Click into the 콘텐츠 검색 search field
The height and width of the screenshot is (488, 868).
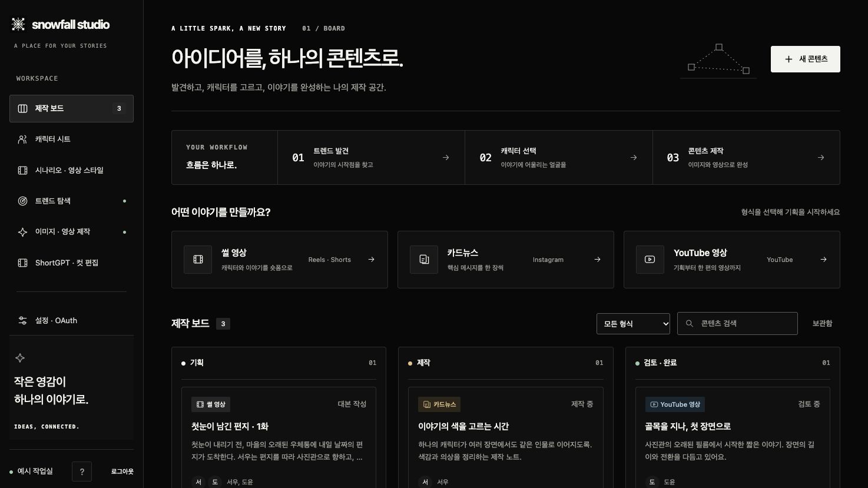point(737,324)
